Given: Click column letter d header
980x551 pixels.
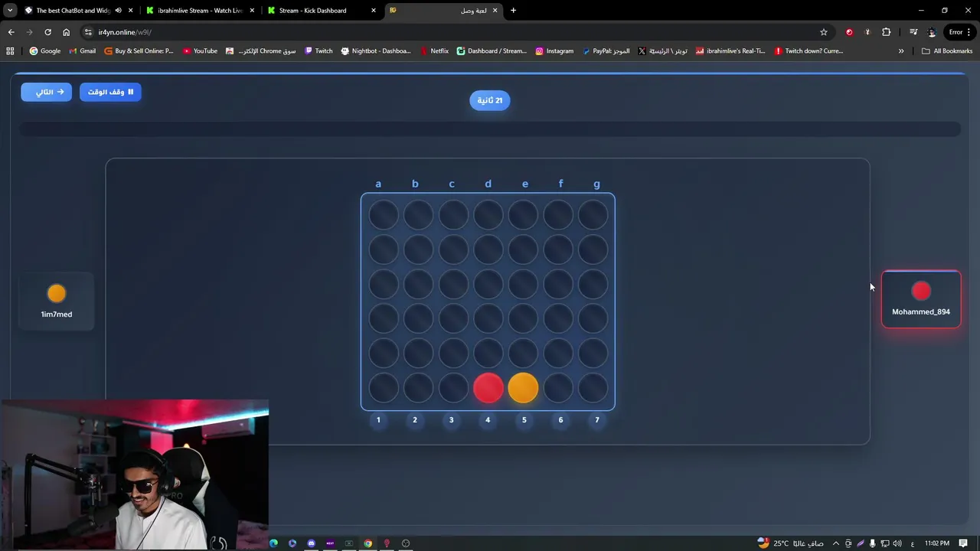Looking at the screenshot, I should [x=488, y=184].
